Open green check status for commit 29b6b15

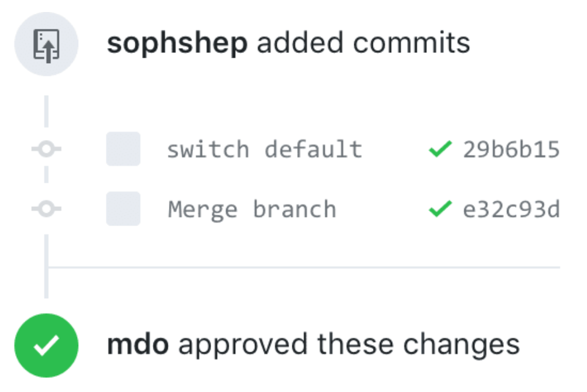(x=440, y=149)
